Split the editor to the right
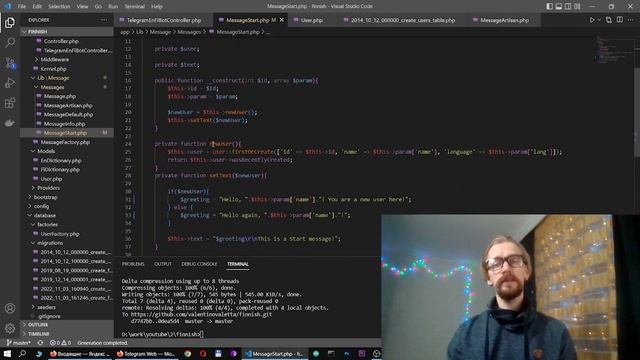Image resolution: width=640 pixels, height=360 pixels. coord(620,20)
